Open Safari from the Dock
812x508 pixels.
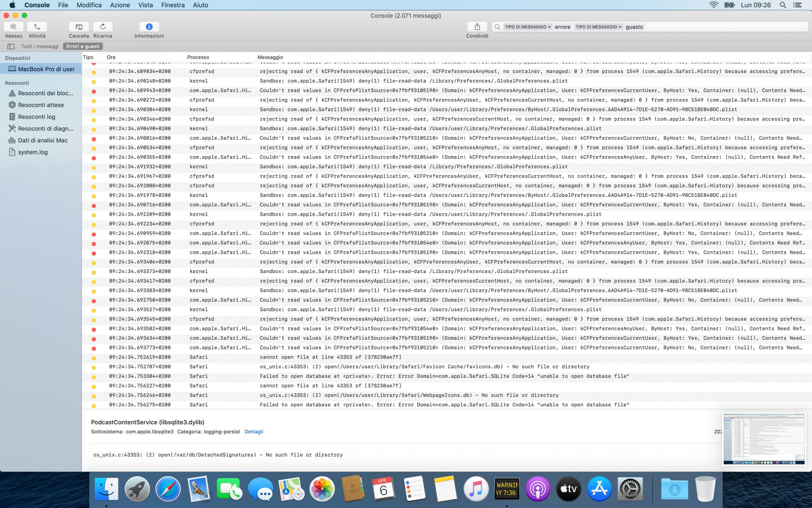click(x=168, y=488)
